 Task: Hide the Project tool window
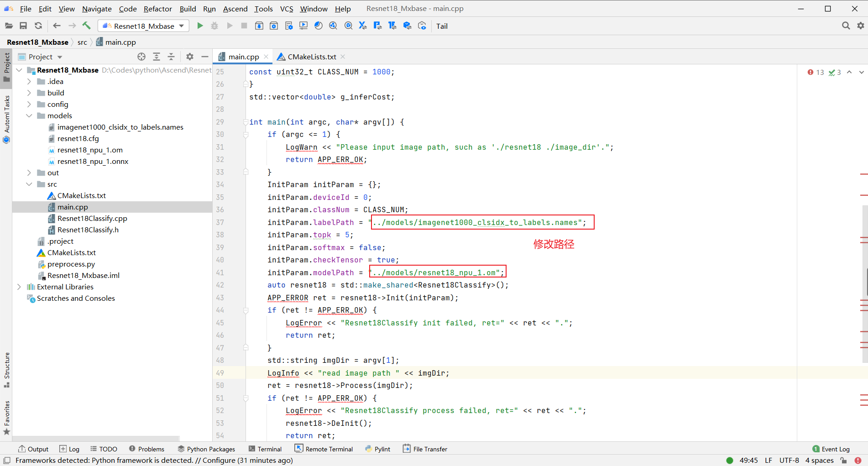[x=205, y=57]
